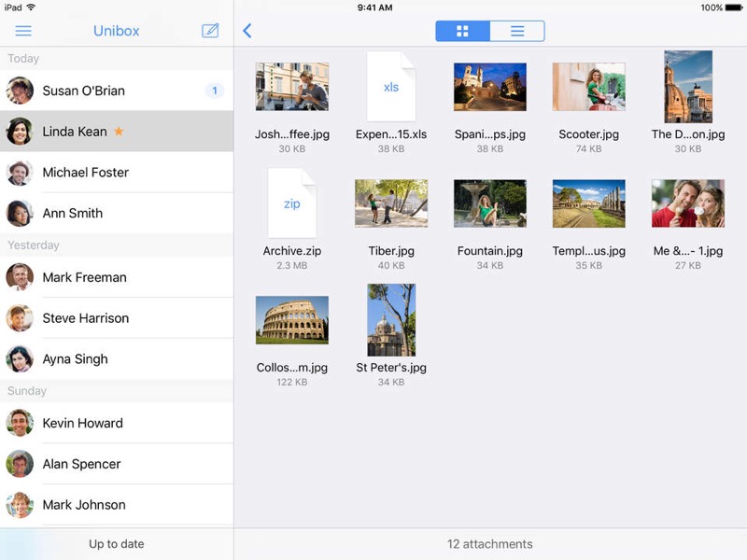Screen dimensions: 747x560
Task: Switch to grid view of attachments
Action: point(462,32)
